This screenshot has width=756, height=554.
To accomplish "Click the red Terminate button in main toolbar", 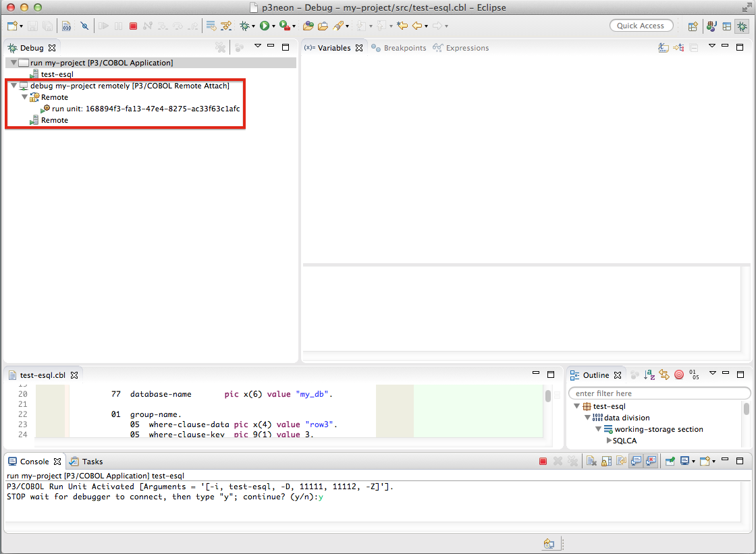I will click(134, 26).
